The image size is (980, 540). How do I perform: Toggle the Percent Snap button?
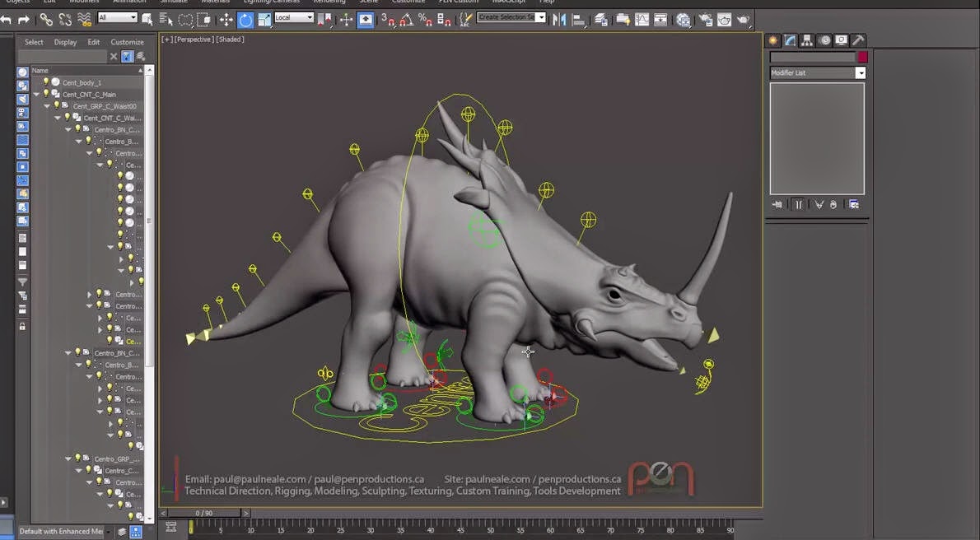click(x=425, y=20)
